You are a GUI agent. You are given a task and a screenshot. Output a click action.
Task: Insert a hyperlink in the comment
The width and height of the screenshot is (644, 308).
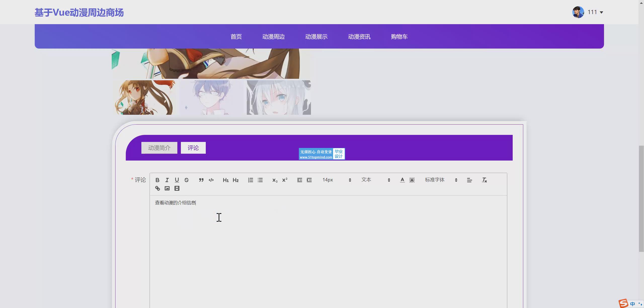[x=157, y=188]
